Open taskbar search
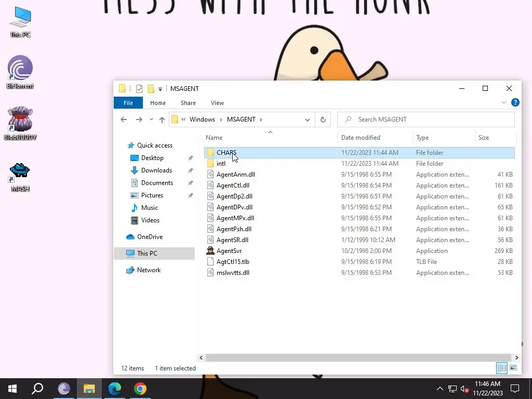The width and height of the screenshot is (532, 399). pyautogui.click(x=37, y=389)
